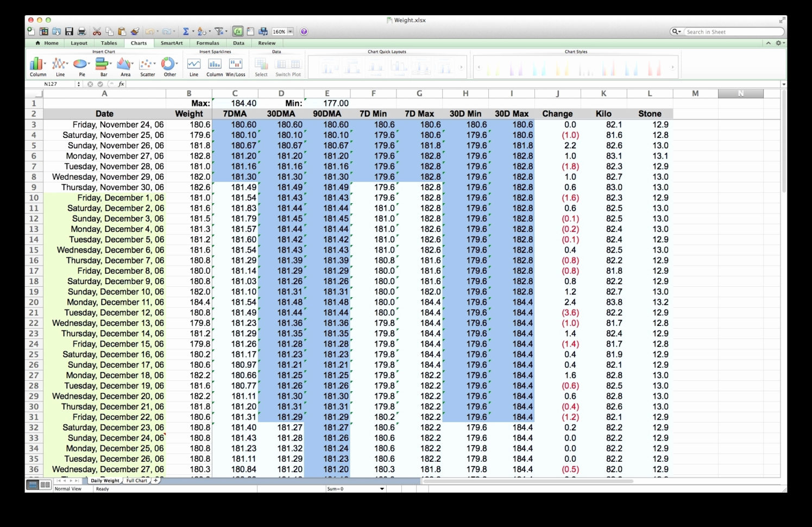812x527 pixels.
Task: Click the Print icon
Action: point(81,31)
